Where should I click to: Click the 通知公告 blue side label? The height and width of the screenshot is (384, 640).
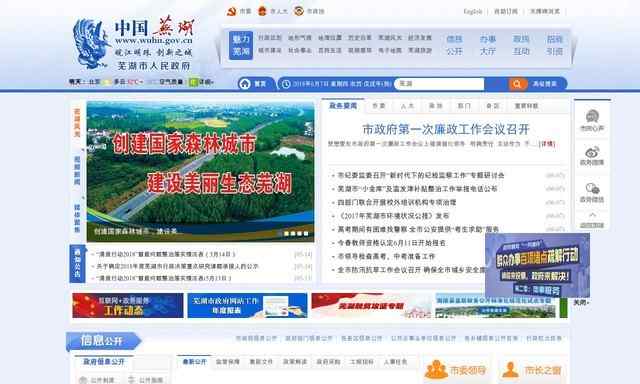[78, 264]
